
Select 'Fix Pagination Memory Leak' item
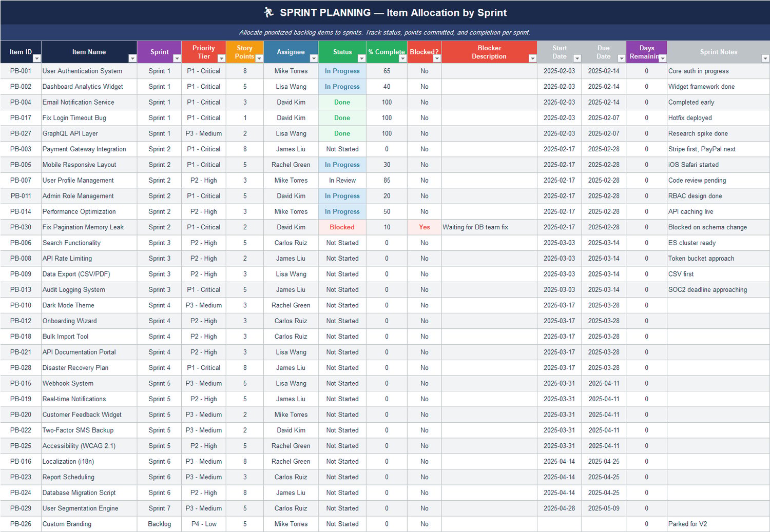click(89, 227)
